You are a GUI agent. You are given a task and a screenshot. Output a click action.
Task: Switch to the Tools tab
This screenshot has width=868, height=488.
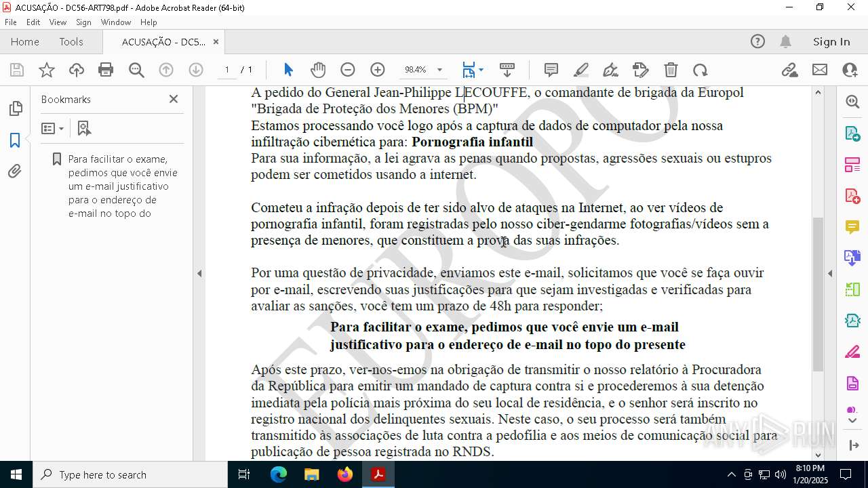(71, 41)
